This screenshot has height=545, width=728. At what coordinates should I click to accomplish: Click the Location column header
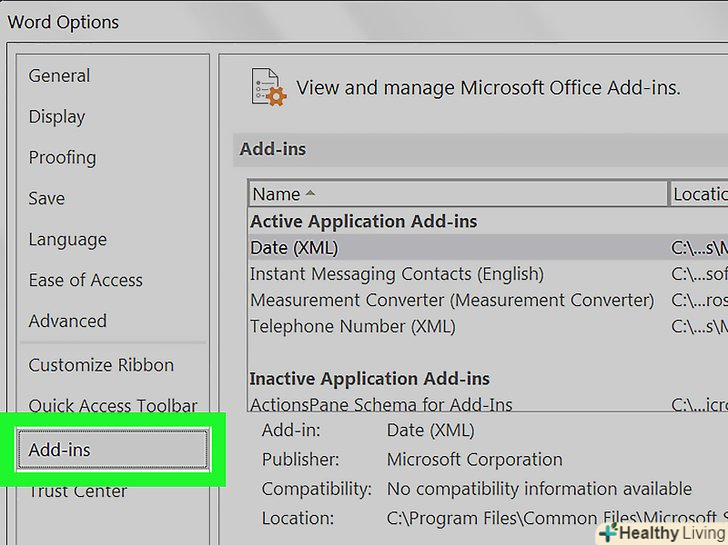click(699, 194)
